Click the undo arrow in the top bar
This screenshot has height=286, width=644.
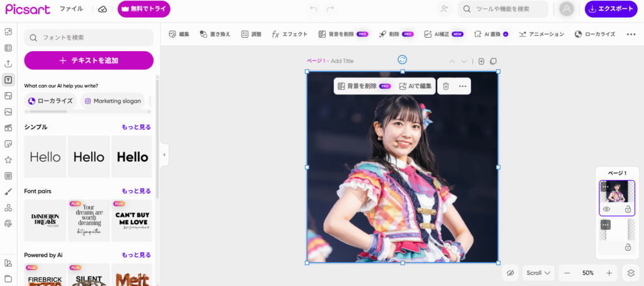coord(314,9)
